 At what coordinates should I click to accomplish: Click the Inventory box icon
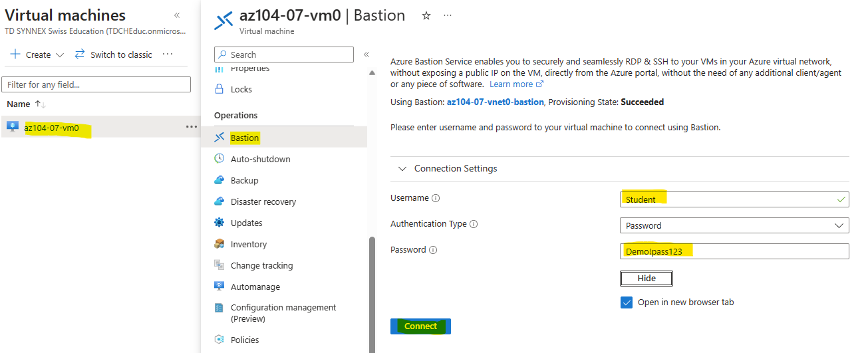point(219,244)
